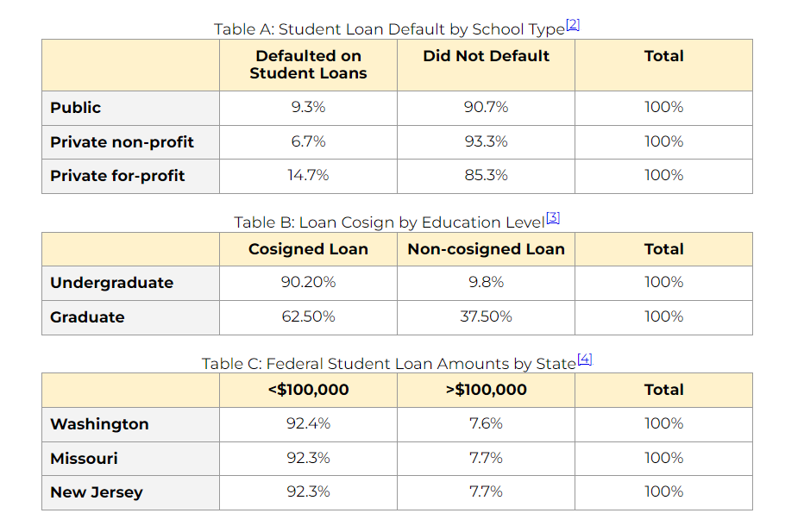Select the 62.50% Graduate cosigned cell

[308, 317]
